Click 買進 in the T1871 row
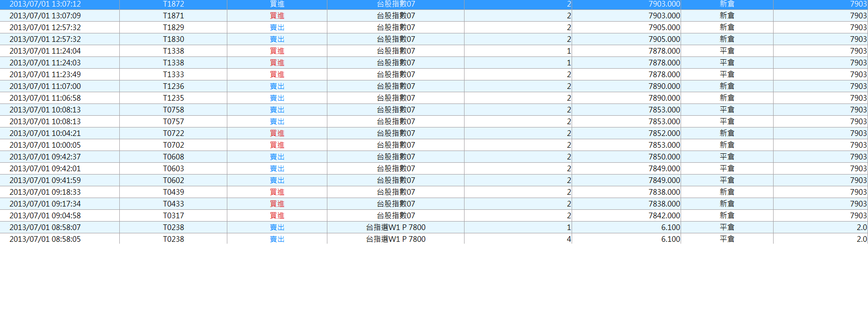The width and height of the screenshot is (868, 318). (x=277, y=16)
